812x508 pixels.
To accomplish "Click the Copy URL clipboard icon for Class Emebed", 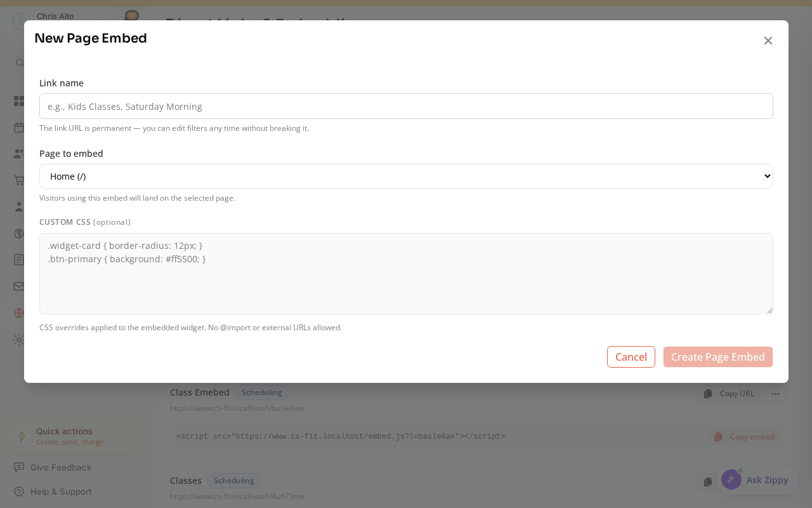I will [x=708, y=394].
